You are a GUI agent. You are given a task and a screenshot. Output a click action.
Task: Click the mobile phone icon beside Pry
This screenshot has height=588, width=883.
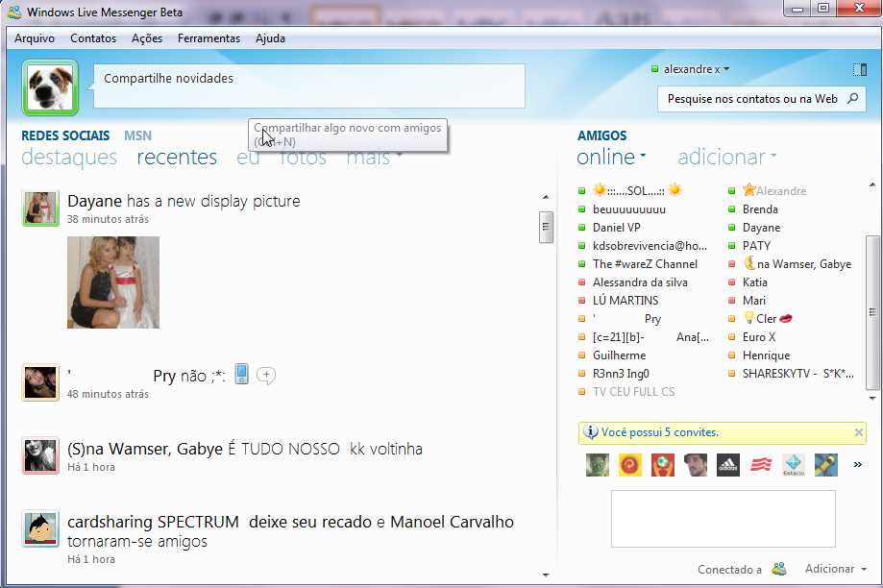241,374
